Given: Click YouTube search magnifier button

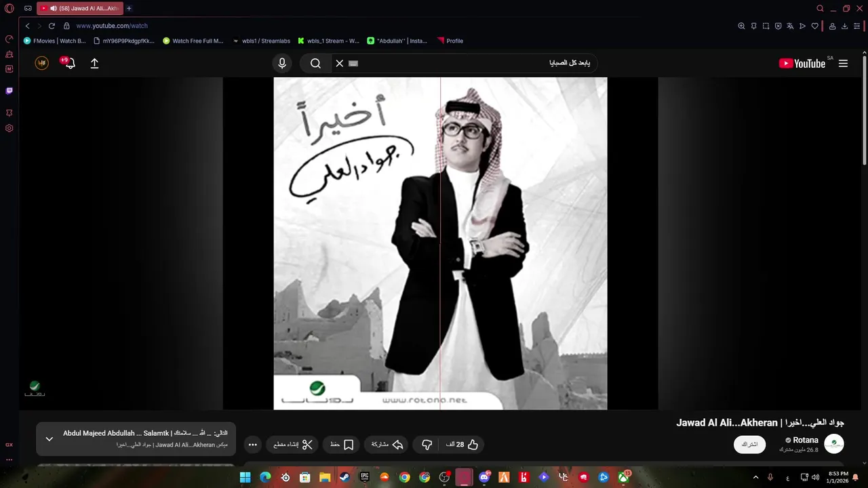Looking at the screenshot, I should click(x=315, y=63).
